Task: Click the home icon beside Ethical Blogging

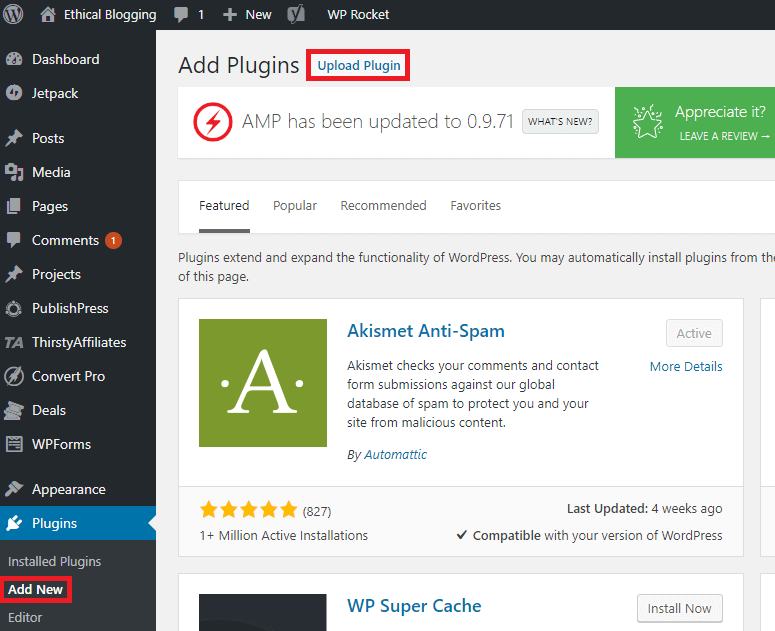Action: pyautogui.click(x=48, y=14)
